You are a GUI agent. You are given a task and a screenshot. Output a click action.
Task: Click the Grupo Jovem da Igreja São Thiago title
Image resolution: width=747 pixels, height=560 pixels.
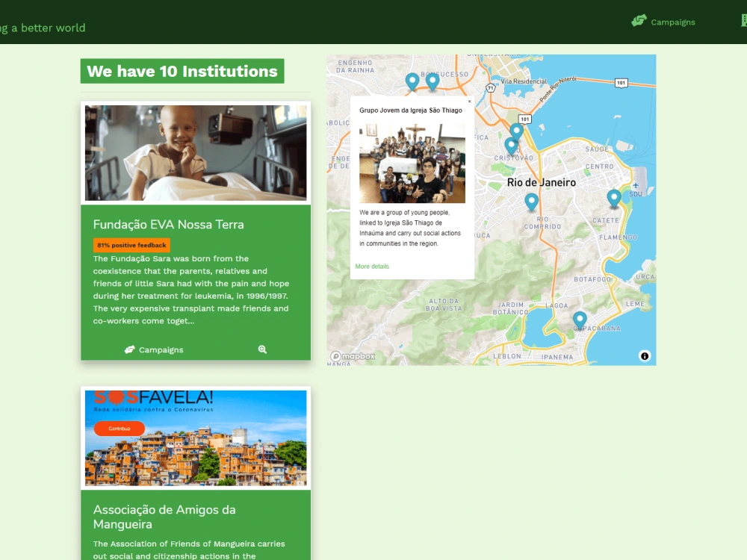tap(411, 110)
